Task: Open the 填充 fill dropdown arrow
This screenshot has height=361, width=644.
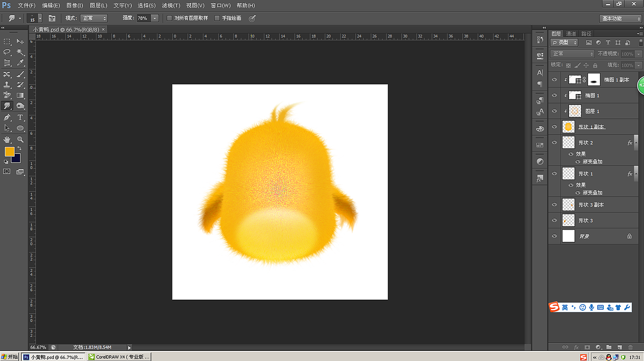Action: (639, 65)
